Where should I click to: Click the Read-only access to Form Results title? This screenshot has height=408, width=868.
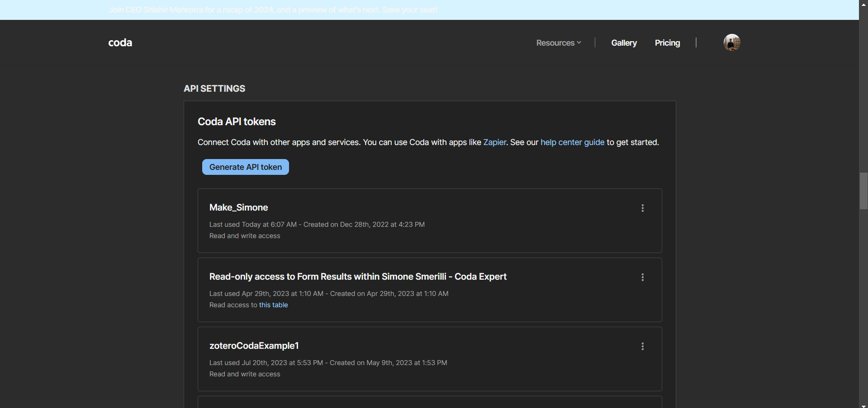[x=358, y=277]
